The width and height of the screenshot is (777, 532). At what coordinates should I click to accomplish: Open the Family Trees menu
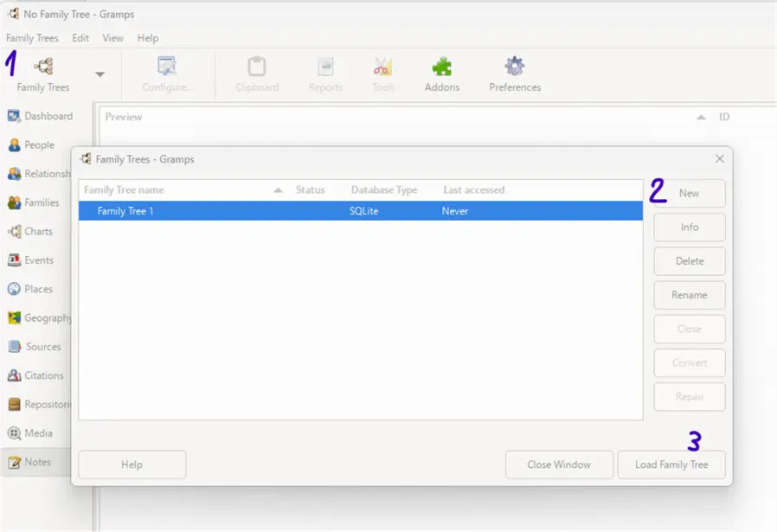coord(32,38)
